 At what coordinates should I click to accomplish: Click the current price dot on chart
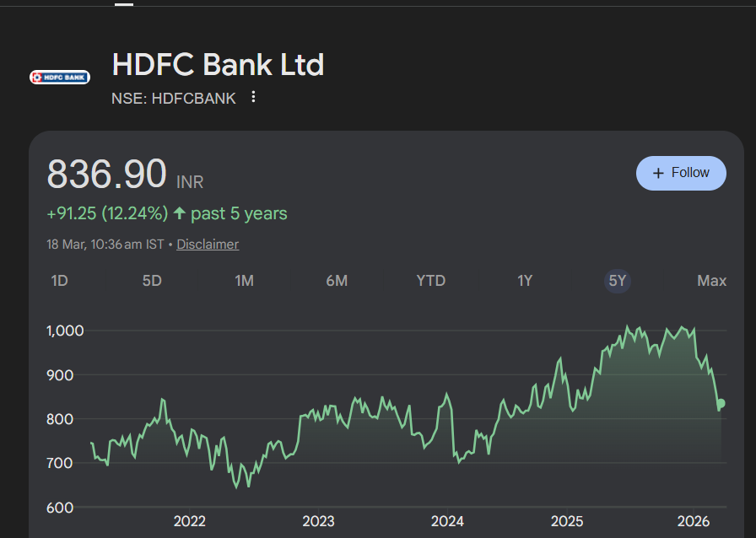tap(721, 403)
